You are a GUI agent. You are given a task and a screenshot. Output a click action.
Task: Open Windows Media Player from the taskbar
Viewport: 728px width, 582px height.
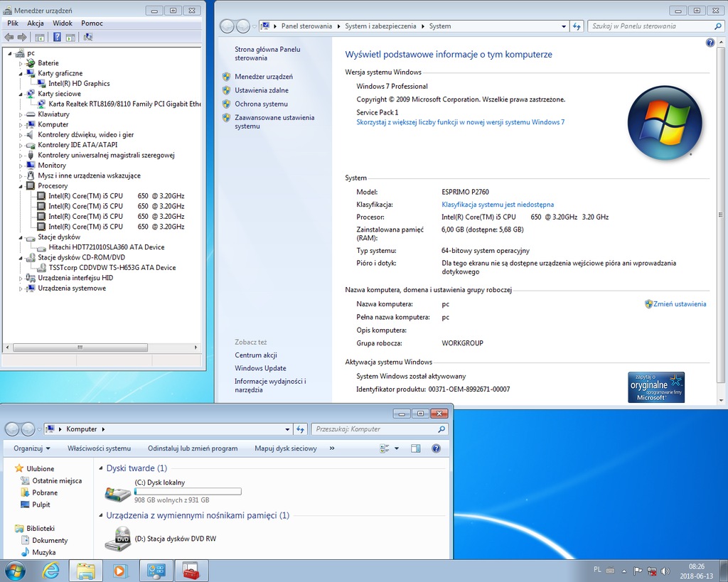click(x=120, y=571)
